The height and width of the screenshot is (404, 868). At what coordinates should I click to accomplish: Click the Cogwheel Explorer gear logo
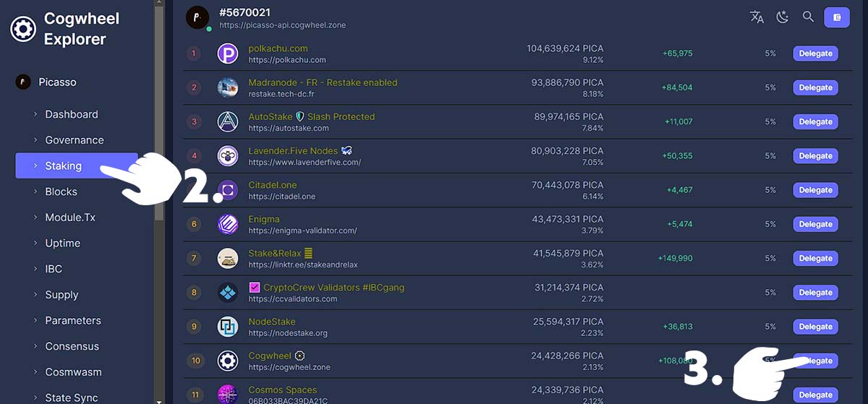(x=22, y=29)
